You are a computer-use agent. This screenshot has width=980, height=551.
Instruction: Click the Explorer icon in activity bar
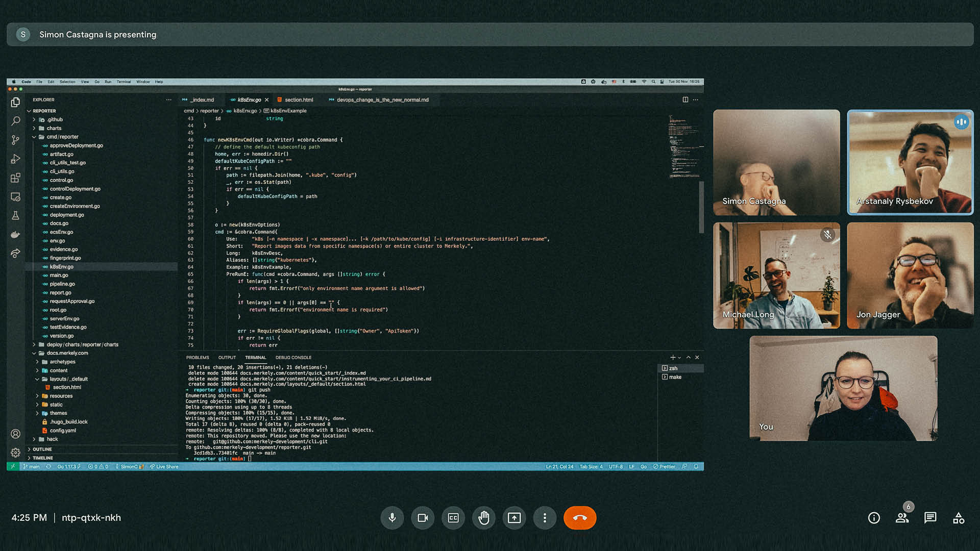15,102
